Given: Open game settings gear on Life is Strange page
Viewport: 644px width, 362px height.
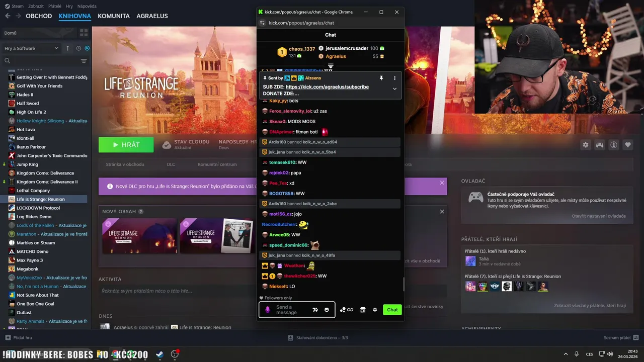Looking at the screenshot, I should 586,145.
